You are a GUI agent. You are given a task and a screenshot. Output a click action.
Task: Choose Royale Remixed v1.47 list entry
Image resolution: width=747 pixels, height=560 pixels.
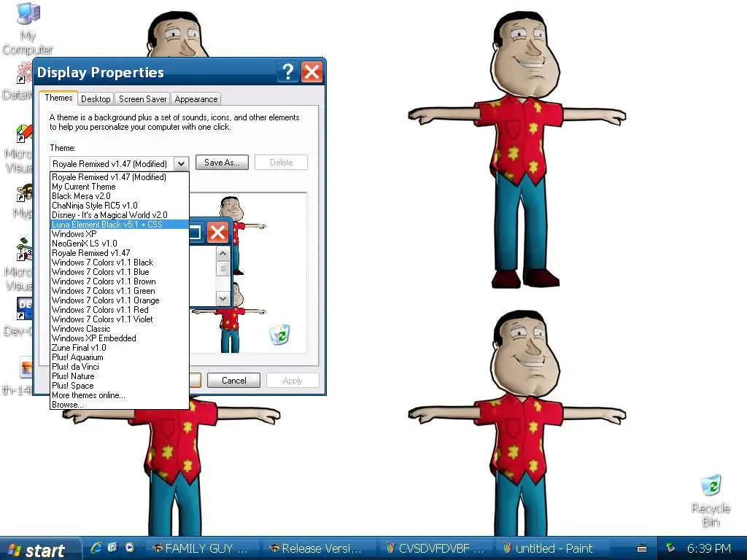120,253
